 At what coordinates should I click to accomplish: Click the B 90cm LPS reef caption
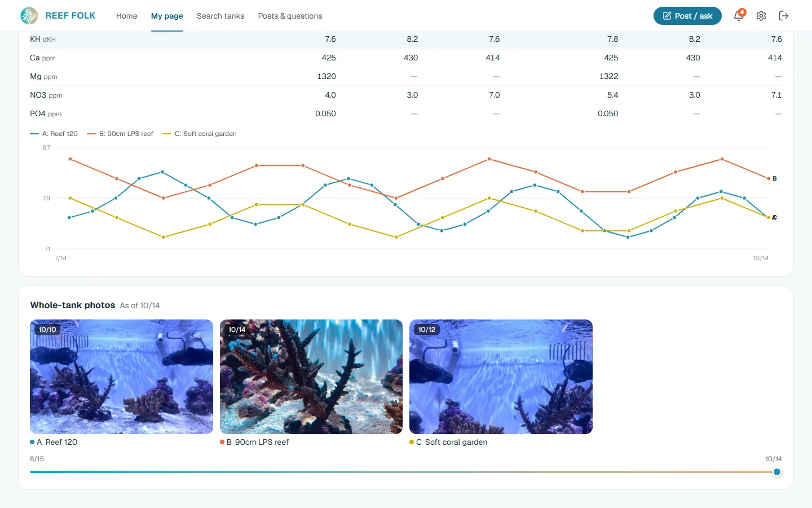[x=254, y=442]
